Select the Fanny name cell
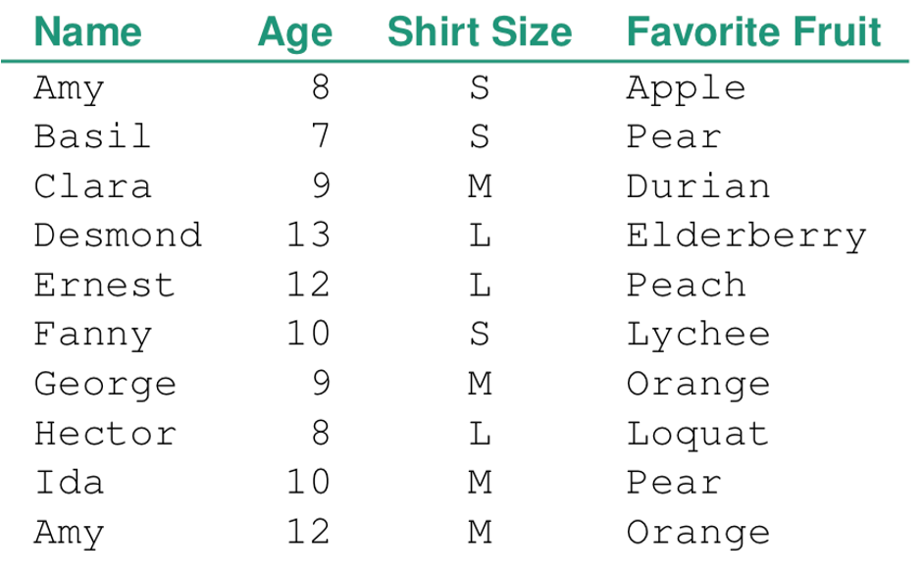Viewport: 924px width, 577px height. tap(92, 335)
